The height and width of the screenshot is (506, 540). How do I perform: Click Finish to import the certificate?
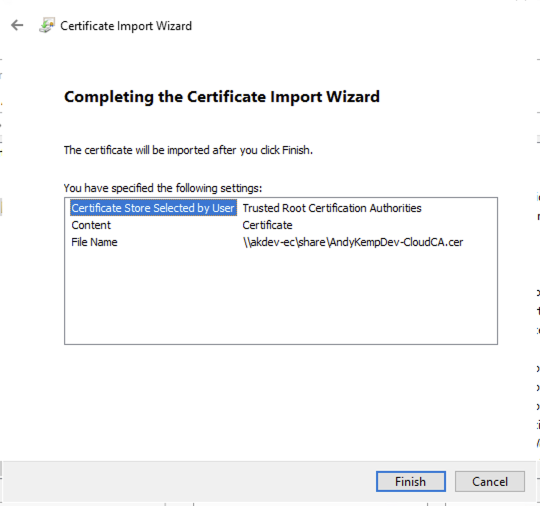411,481
